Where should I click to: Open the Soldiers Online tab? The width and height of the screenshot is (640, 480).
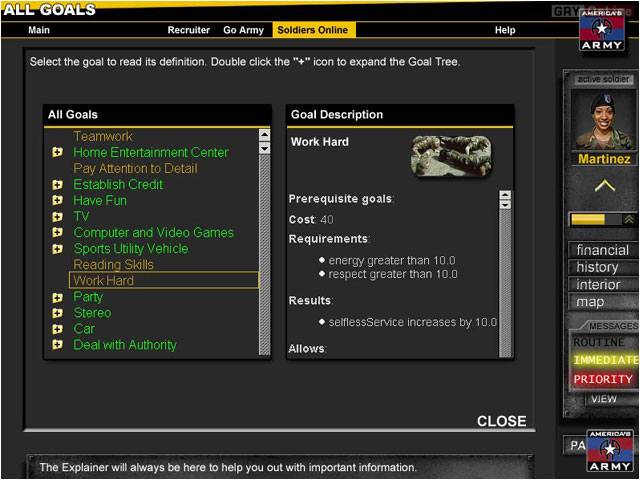314,30
